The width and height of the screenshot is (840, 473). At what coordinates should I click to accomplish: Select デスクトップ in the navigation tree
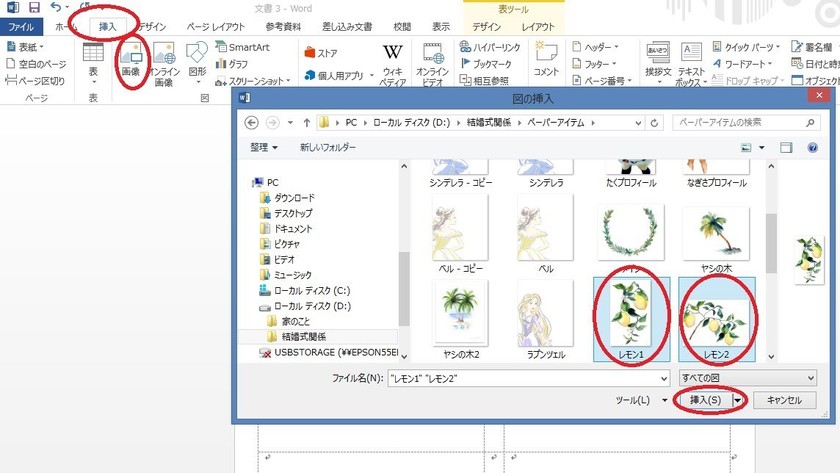(287, 213)
